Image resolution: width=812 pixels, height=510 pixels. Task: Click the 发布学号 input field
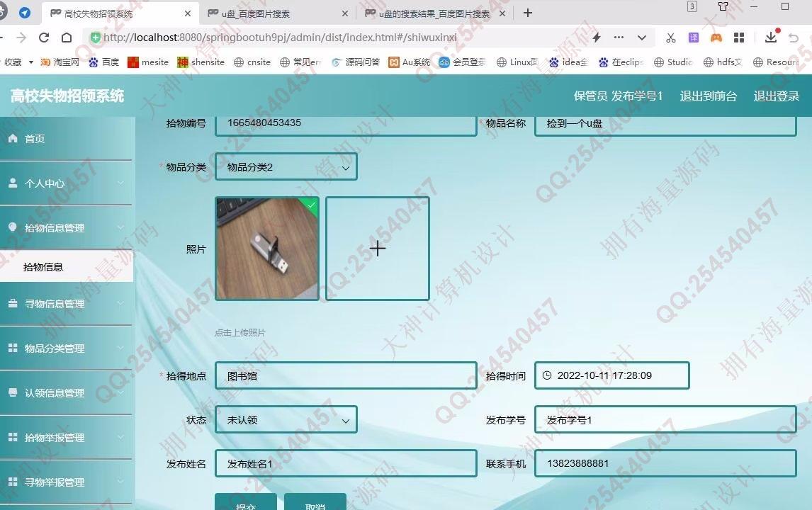665,419
